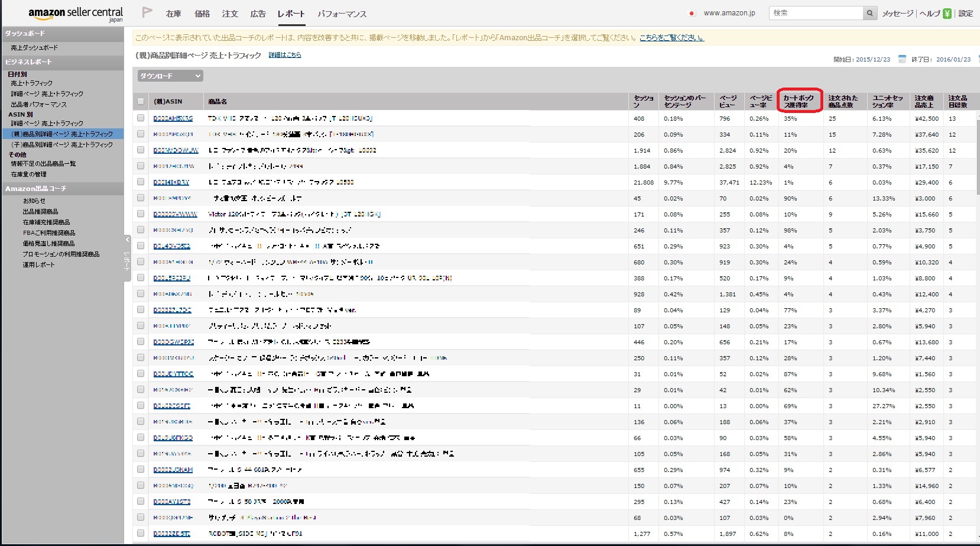Sort by the ページビュー率 column header
Image resolution: width=980 pixels, height=546 pixels.
click(761, 101)
